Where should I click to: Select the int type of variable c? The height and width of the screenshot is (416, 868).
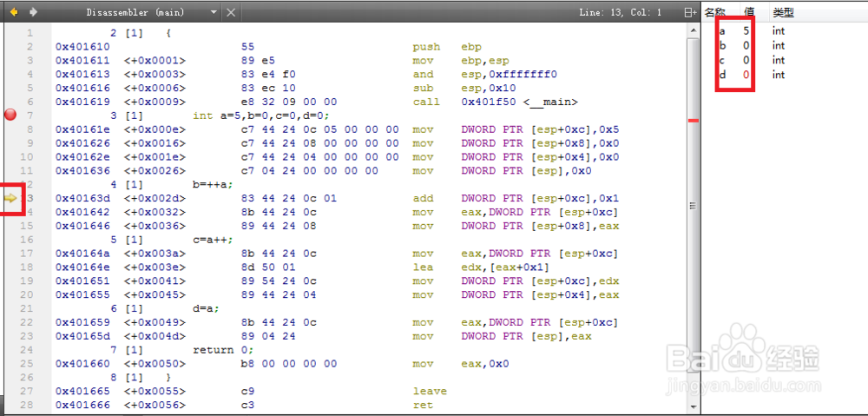[x=779, y=60]
